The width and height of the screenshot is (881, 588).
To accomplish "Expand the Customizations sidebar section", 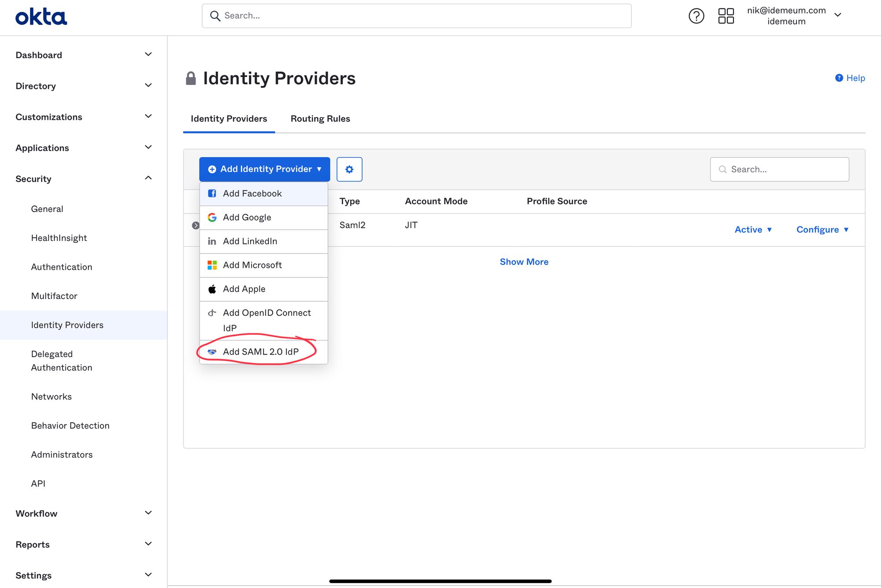I will 84,117.
